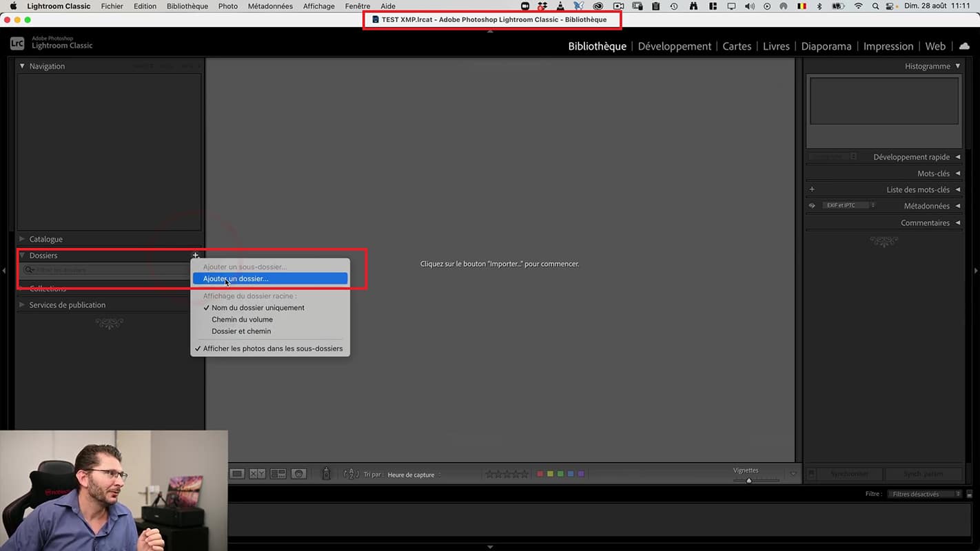
Task: Switch to Web module
Action: [935, 46]
